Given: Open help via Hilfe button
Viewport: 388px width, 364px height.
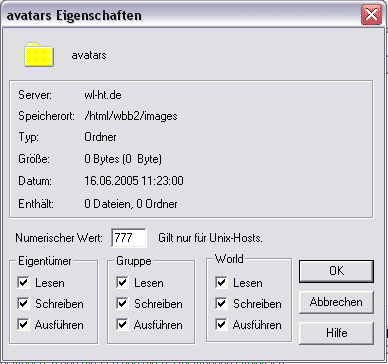Looking at the screenshot, I should [x=336, y=333].
